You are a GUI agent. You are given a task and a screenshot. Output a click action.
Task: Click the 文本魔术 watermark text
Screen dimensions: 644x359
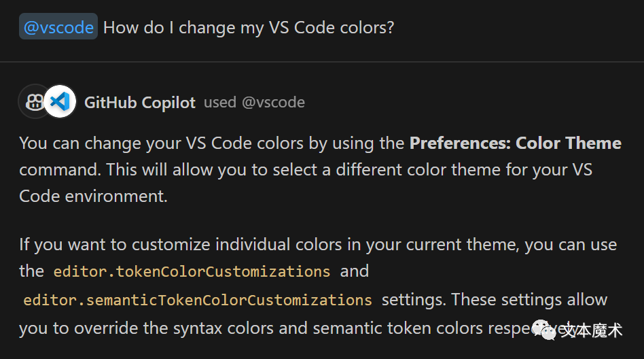(x=592, y=330)
